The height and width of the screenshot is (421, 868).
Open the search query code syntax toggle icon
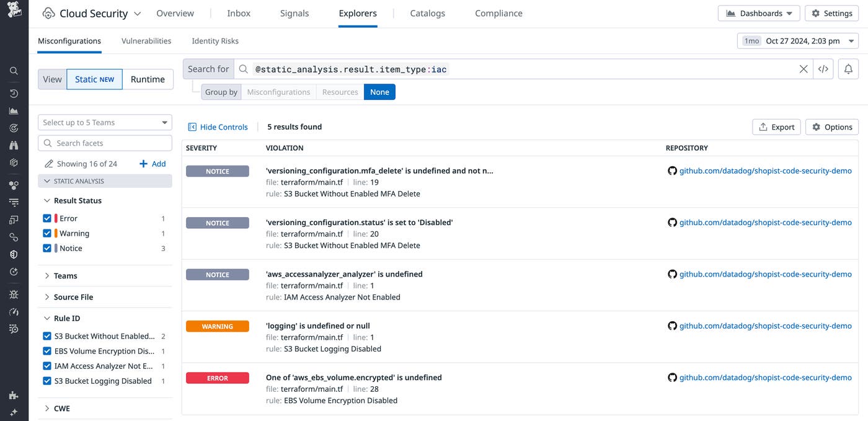pos(823,69)
